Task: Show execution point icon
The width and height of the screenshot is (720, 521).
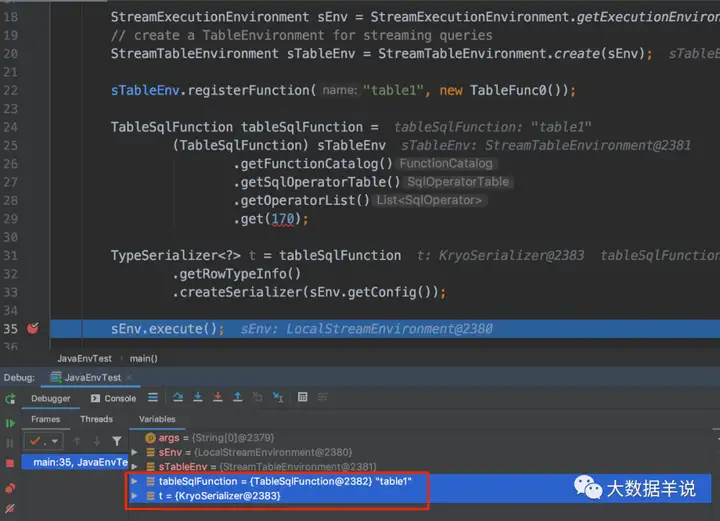Action: (153, 398)
